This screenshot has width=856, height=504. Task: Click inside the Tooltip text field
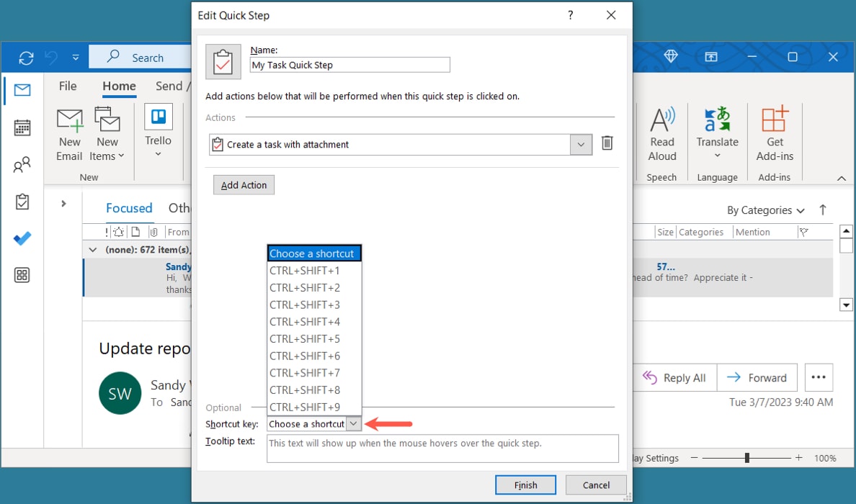click(442, 449)
